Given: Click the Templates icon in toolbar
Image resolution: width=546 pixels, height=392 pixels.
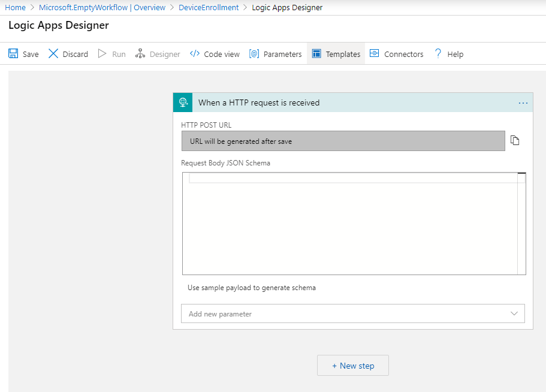Looking at the screenshot, I should coord(316,54).
